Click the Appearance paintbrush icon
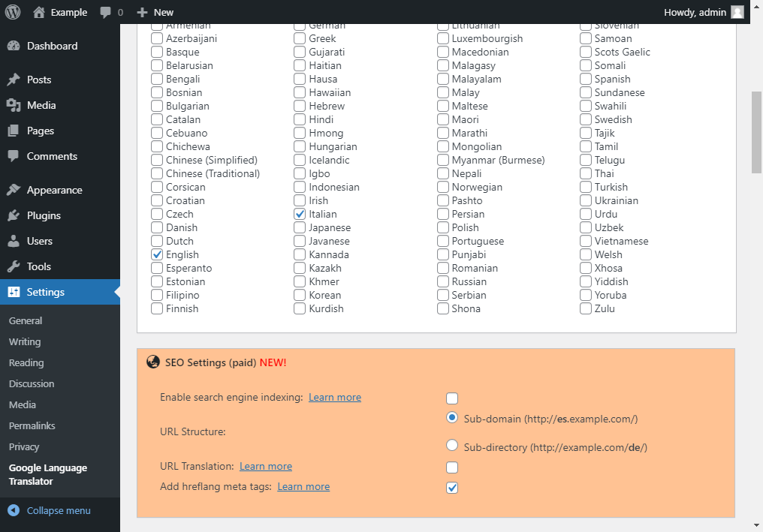The image size is (763, 532). coord(14,190)
